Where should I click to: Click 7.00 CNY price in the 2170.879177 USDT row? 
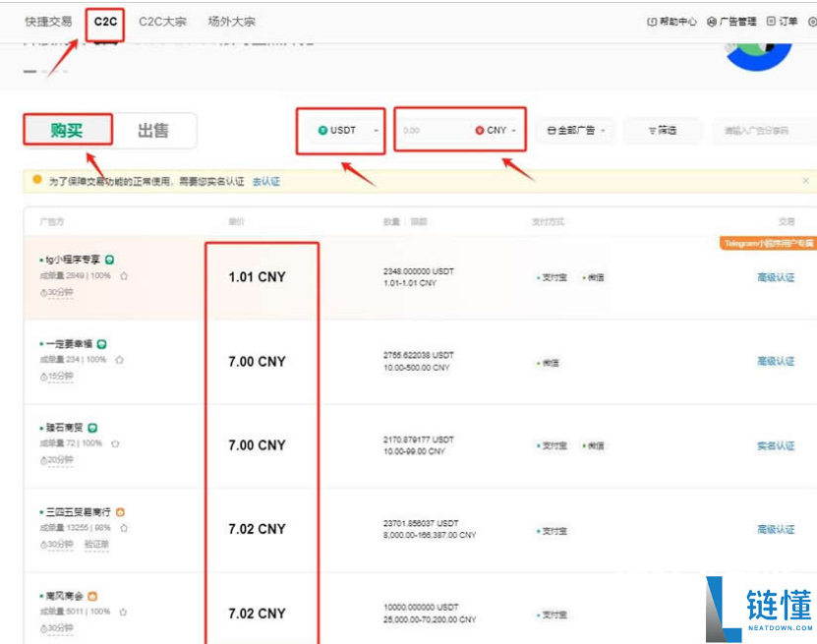click(257, 445)
